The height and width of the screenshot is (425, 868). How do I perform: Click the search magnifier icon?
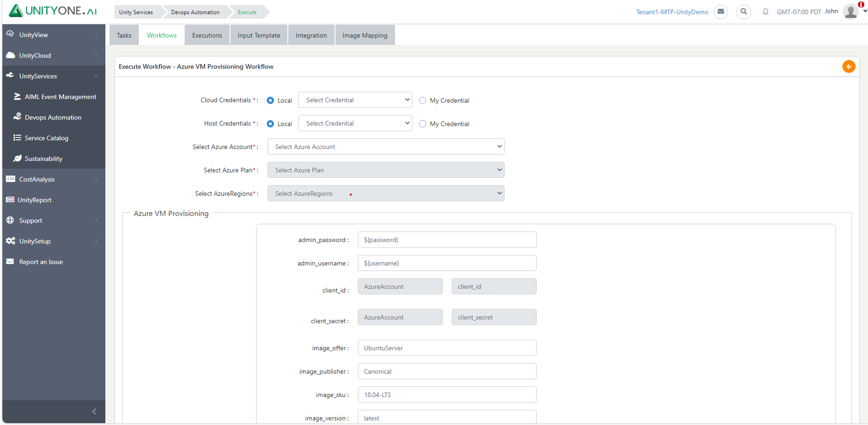point(744,12)
